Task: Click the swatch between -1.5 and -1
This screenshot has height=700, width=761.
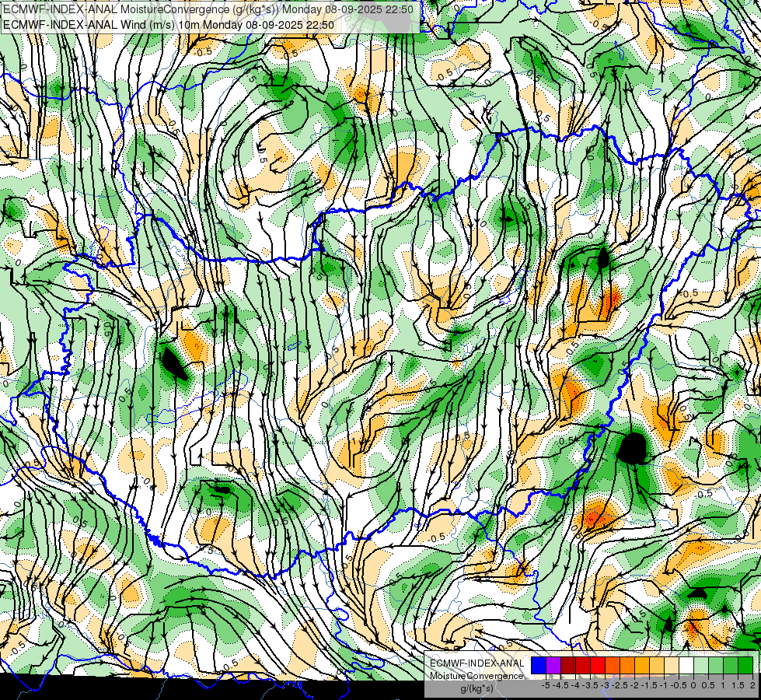Action: coord(657,666)
